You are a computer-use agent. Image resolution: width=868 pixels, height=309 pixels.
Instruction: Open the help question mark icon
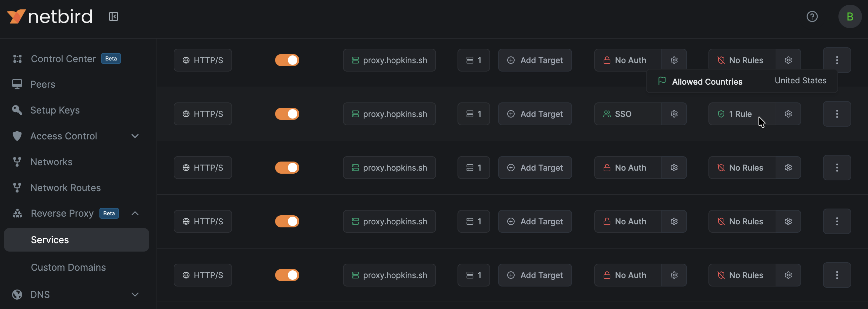pos(812,16)
